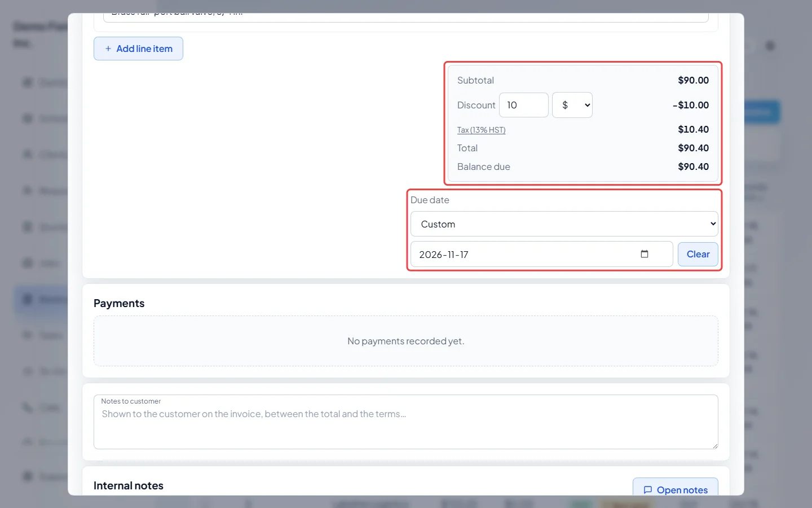Click the $90.40 amount beside Balance due
Image resolution: width=812 pixels, height=508 pixels.
[x=694, y=167]
